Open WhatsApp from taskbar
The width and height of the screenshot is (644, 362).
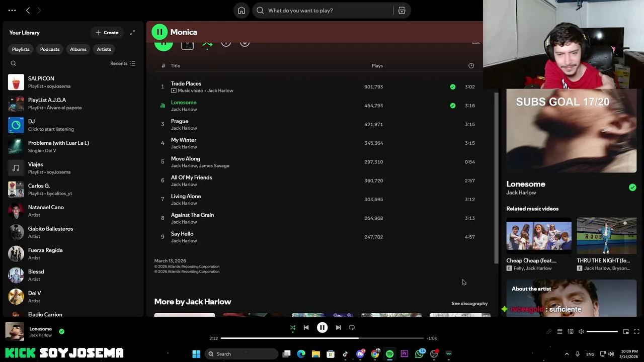click(x=420, y=354)
